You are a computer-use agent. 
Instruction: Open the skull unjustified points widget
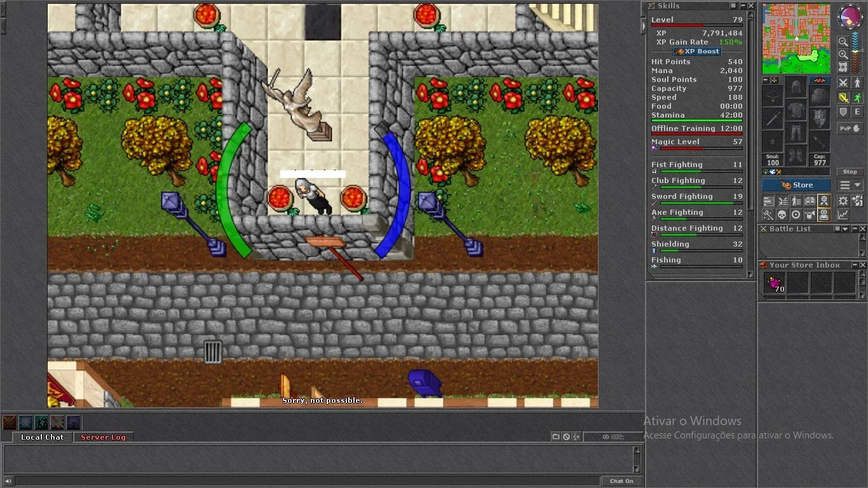(782, 213)
